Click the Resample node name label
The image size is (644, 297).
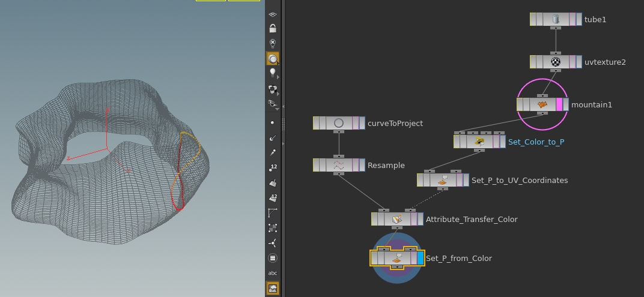point(386,166)
